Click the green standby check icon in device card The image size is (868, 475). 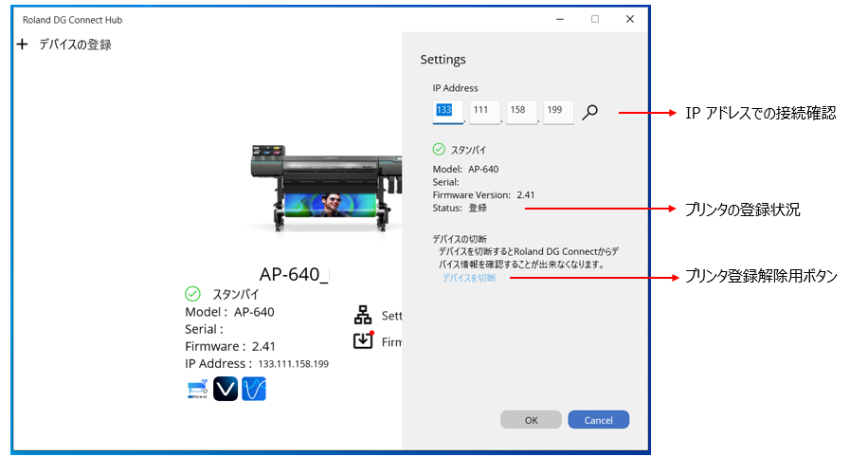point(192,294)
